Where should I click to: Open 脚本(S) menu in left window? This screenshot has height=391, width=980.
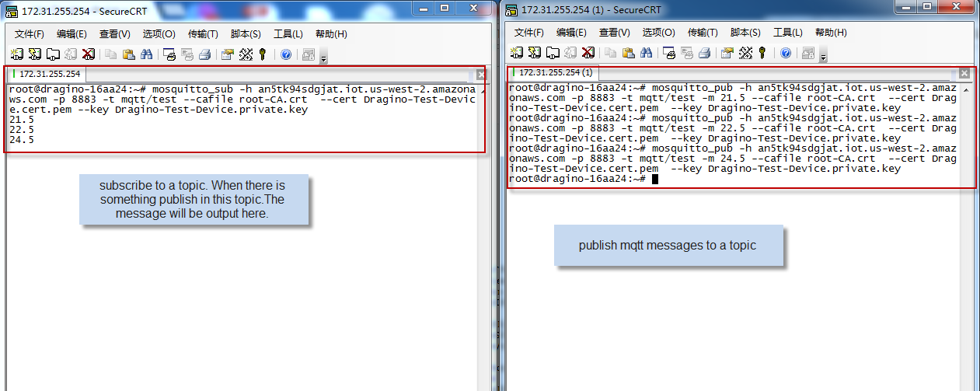[x=246, y=34]
